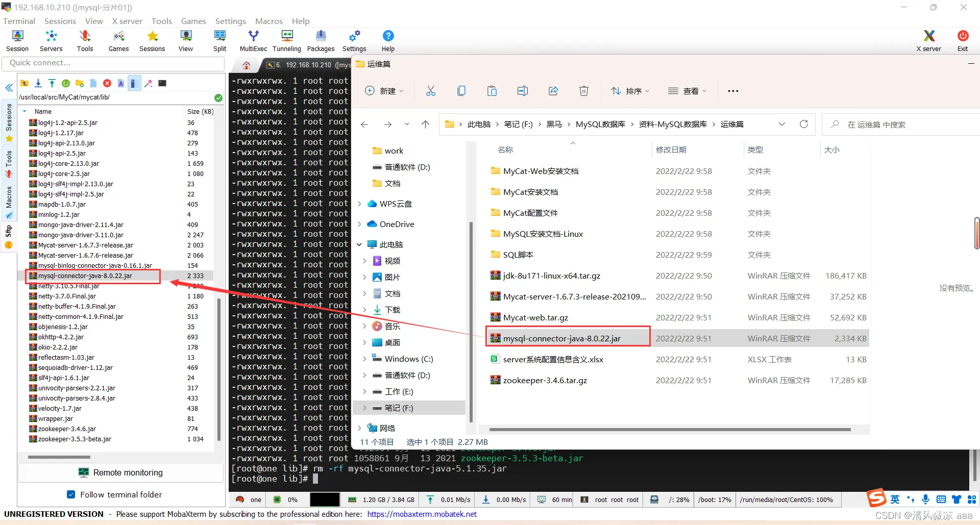
Task: Click the Explorer rename icon
Action: coord(523,91)
